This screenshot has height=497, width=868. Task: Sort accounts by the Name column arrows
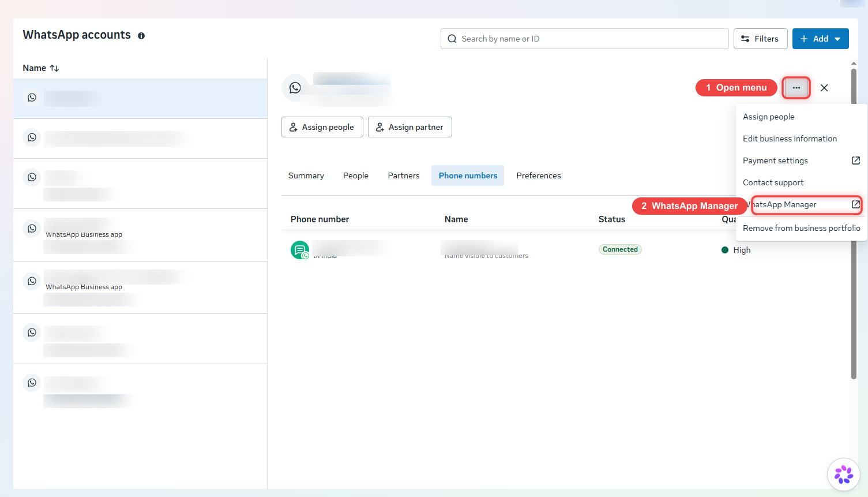tap(54, 68)
